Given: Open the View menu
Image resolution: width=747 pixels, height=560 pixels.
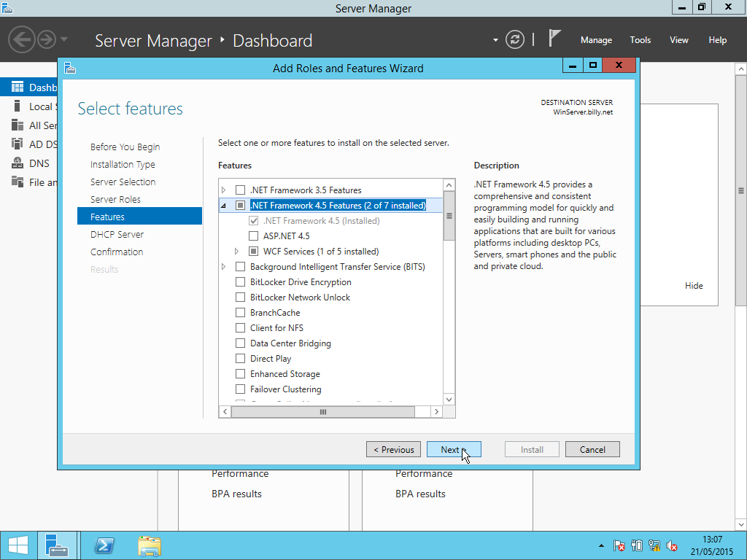Looking at the screenshot, I should pyautogui.click(x=679, y=40).
